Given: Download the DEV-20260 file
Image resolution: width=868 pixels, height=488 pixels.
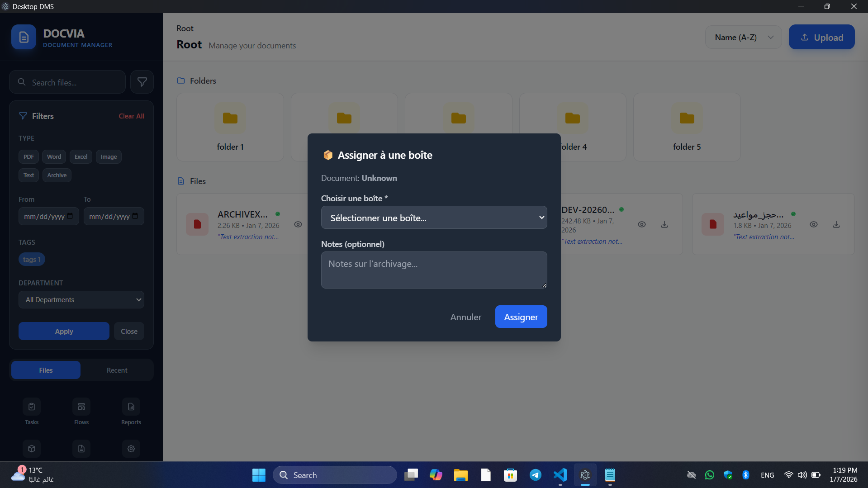Looking at the screenshot, I should (x=664, y=224).
